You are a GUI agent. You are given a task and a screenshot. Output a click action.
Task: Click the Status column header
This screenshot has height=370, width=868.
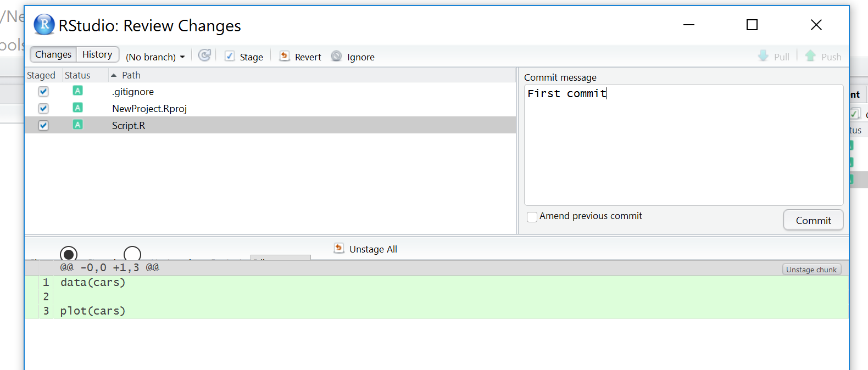point(77,75)
